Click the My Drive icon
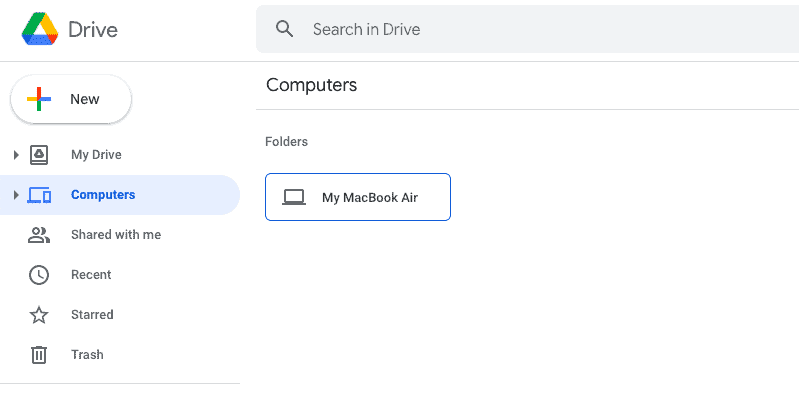The image size is (799, 400). coord(39,154)
